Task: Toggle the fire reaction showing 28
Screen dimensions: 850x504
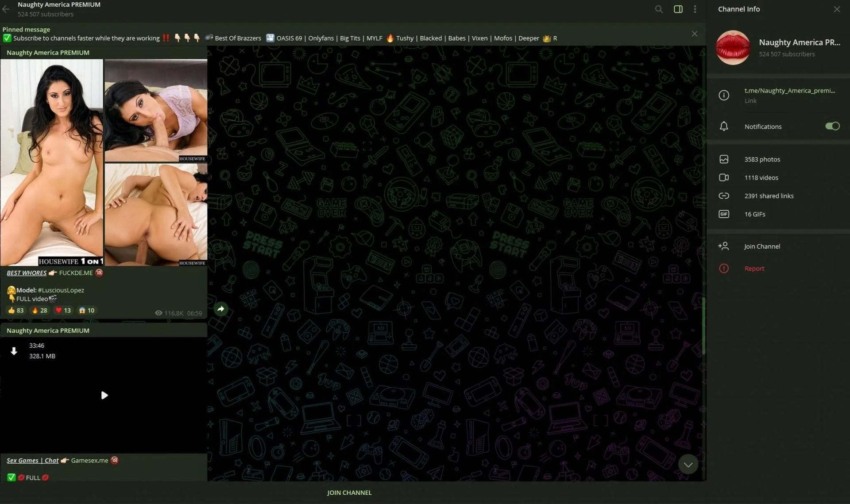Action: click(39, 310)
